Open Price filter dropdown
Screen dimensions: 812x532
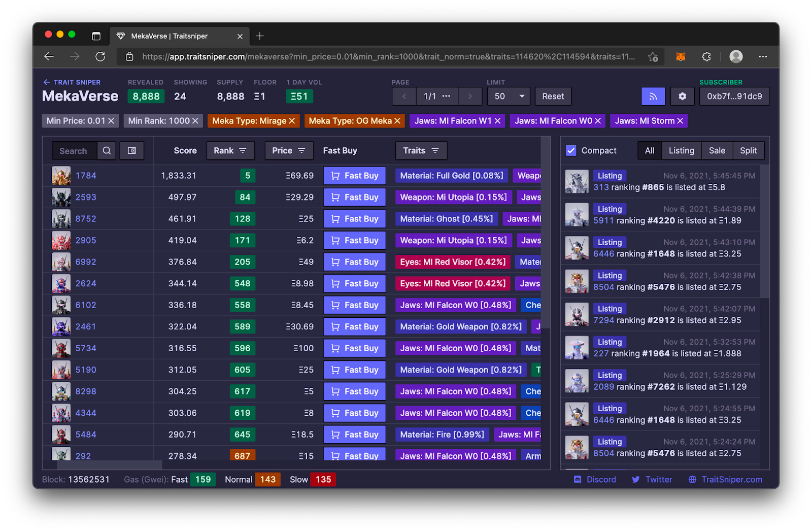pyautogui.click(x=288, y=151)
